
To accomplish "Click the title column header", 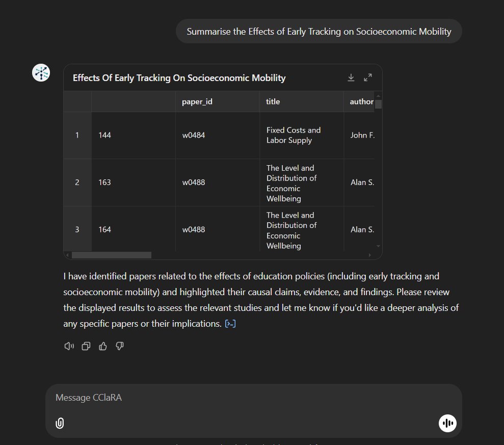I will pyautogui.click(x=302, y=101).
